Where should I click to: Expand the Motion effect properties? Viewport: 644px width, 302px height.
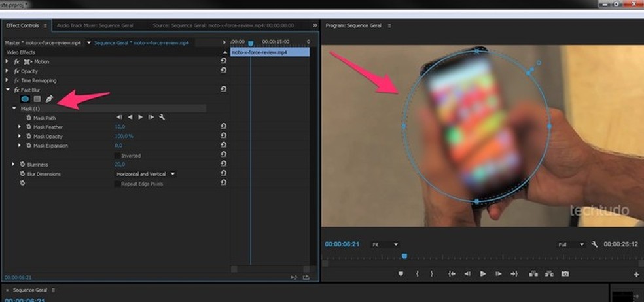point(8,61)
